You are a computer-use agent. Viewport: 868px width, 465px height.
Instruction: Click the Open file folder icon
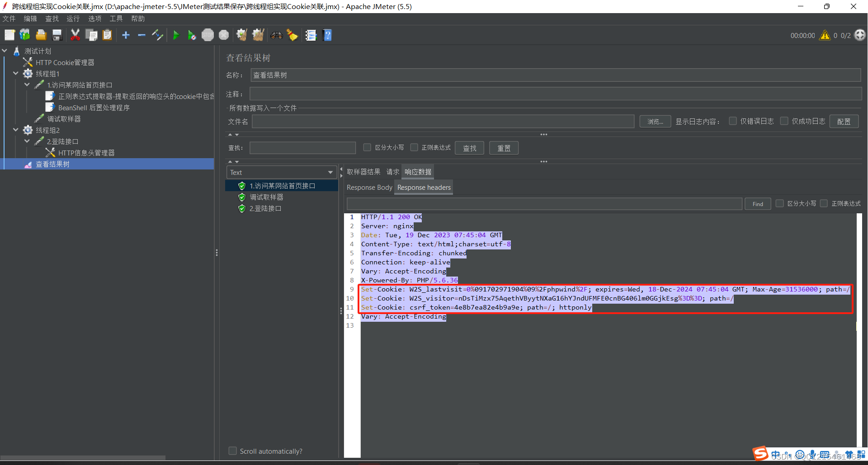pos(41,35)
